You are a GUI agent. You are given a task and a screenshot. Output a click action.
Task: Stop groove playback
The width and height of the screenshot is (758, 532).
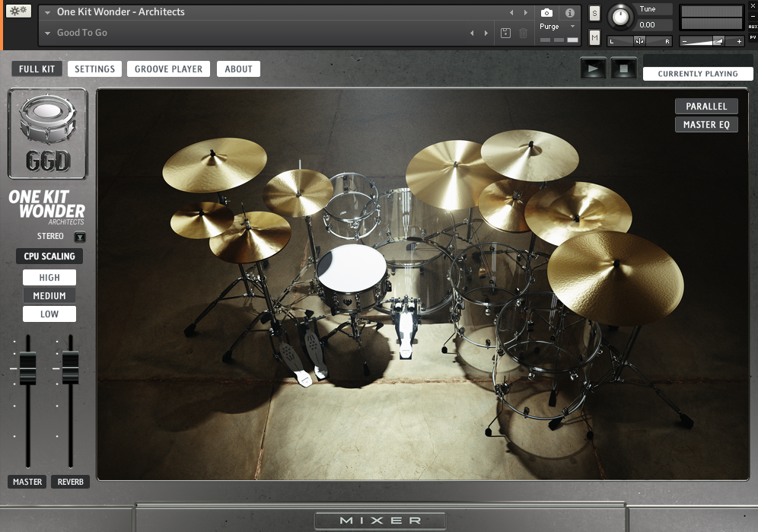(623, 68)
